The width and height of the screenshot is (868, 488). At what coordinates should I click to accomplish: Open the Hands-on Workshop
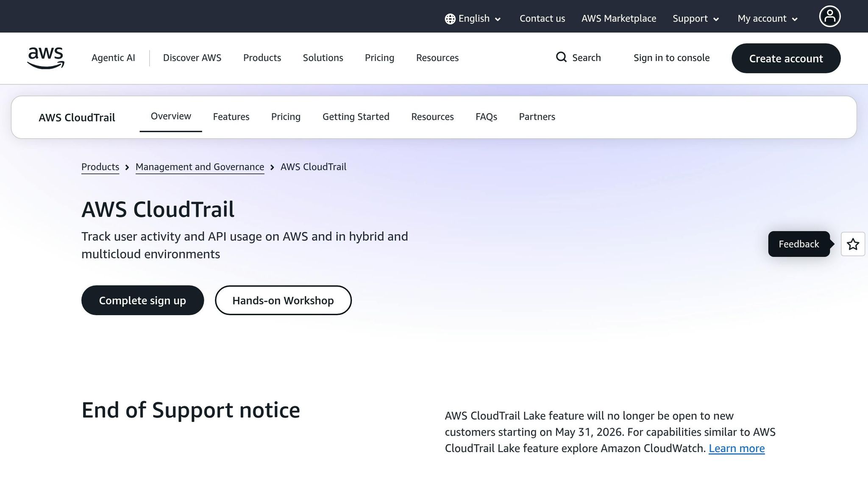[283, 300]
